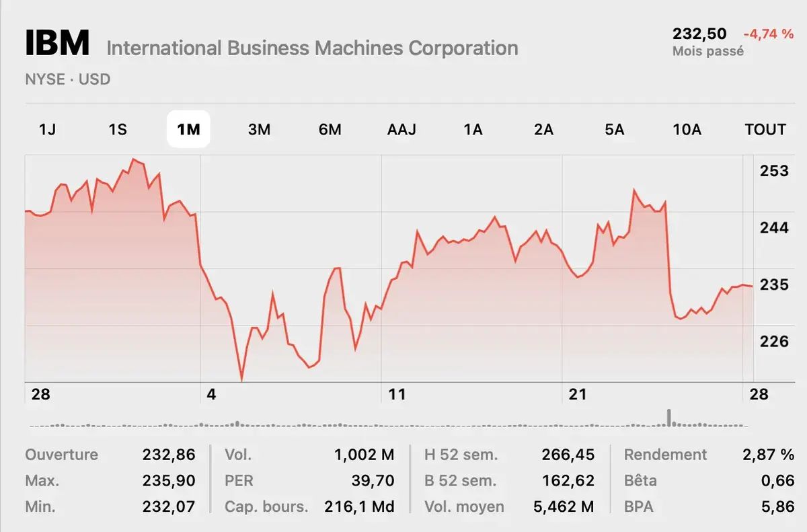
Task: Select the AAJ year-to-date range
Action: pos(401,129)
